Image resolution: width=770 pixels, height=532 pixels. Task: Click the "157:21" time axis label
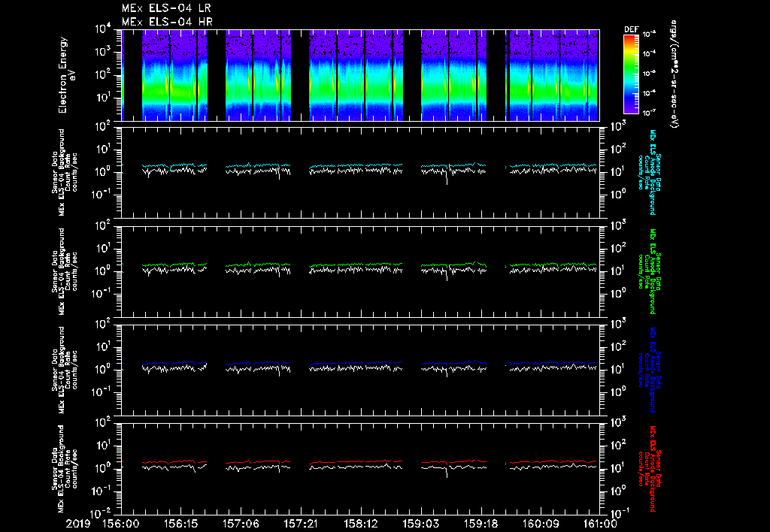[x=300, y=524]
